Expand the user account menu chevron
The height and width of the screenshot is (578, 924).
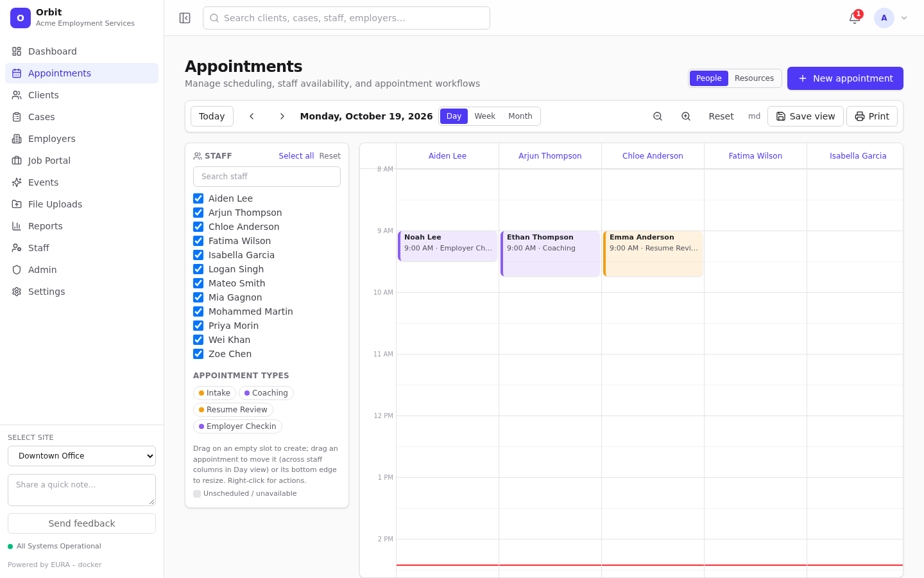(x=904, y=18)
